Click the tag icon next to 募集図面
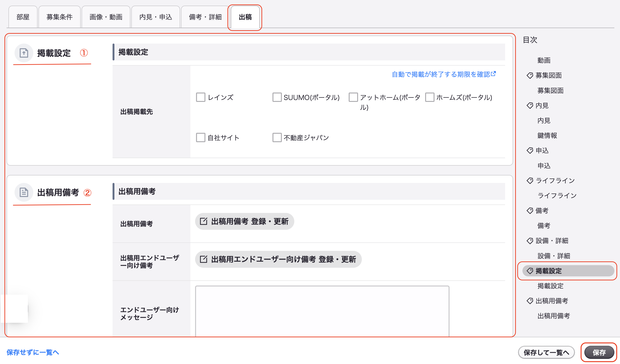The height and width of the screenshot is (364, 620). (x=530, y=75)
